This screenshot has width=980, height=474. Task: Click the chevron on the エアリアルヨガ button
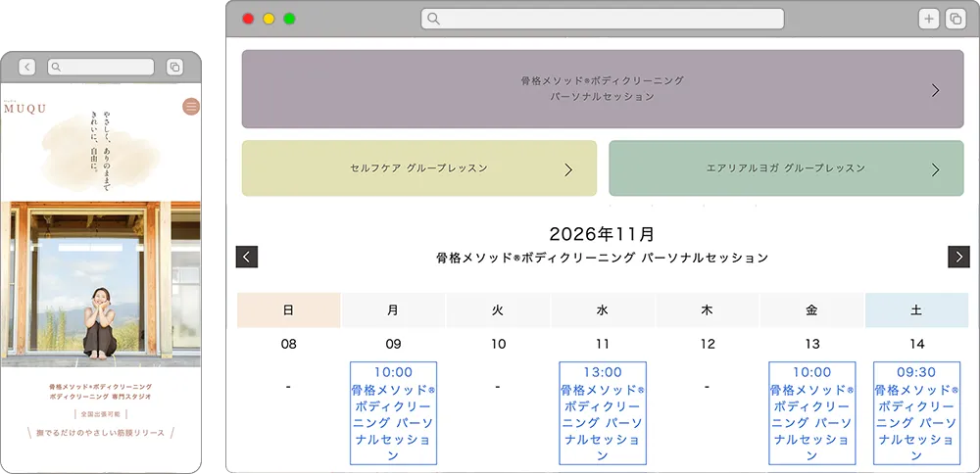[935, 169]
